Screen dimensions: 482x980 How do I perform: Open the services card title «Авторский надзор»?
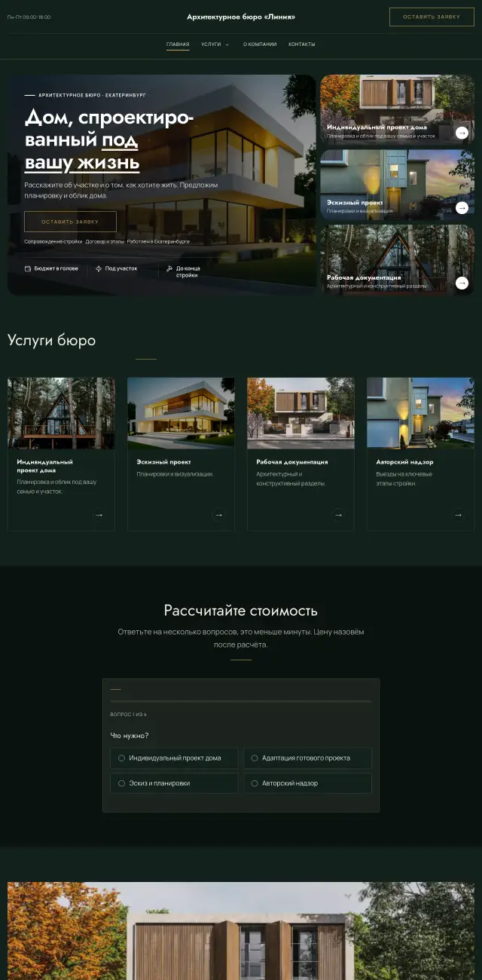tap(404, 461)
